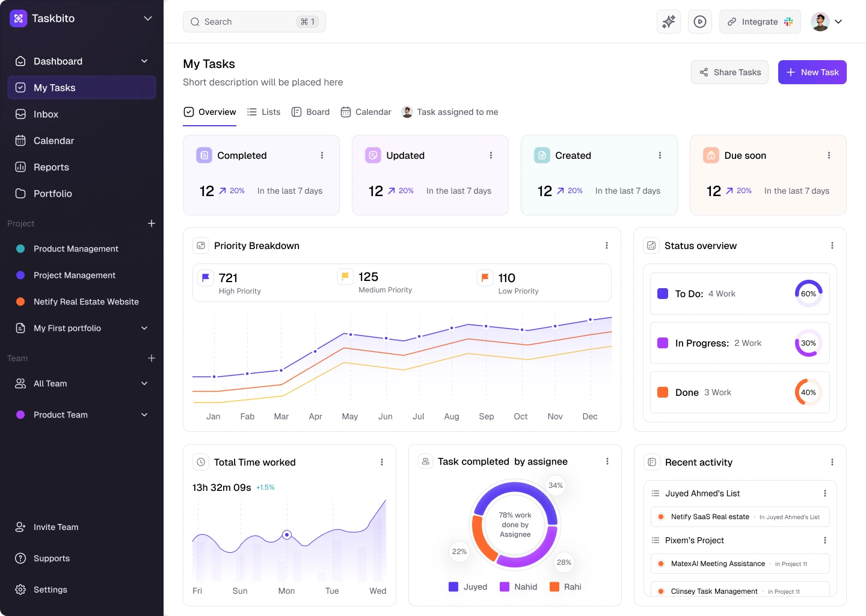This screenshot has width=866, height=616.
Task: Open Reports in the sidebar
Action: (82, 167)
